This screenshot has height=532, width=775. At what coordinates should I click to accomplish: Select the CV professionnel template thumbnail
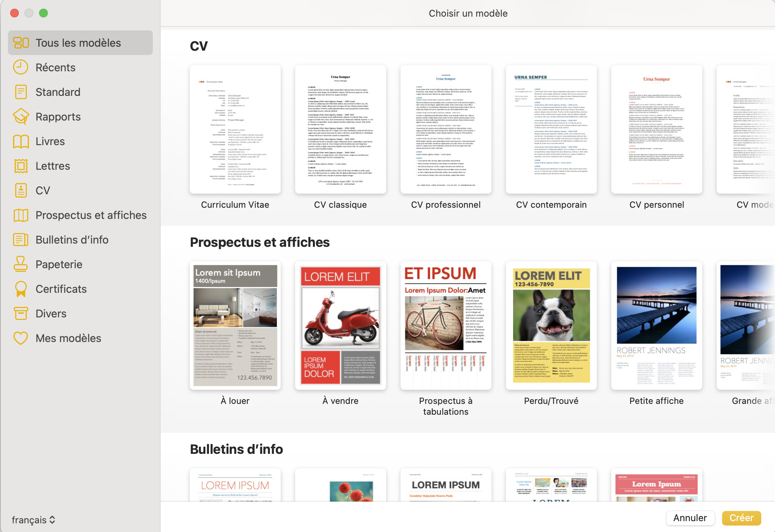pyautogui.click(x=446, y=129)
